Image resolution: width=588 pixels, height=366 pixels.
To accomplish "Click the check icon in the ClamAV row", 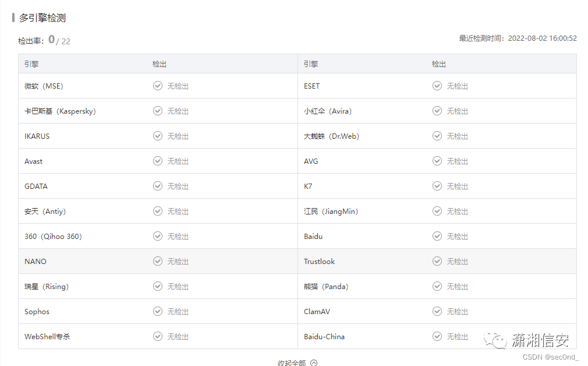I will (437, 312).
